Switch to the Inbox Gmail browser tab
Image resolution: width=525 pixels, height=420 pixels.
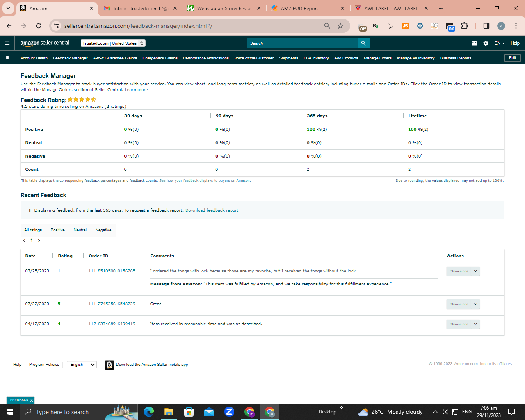(x=140, y=8)
